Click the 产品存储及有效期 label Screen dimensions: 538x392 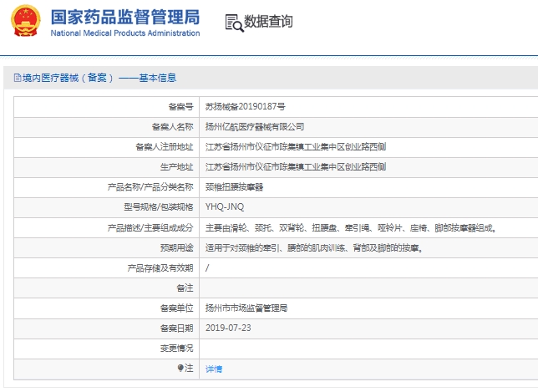(160, 267)
